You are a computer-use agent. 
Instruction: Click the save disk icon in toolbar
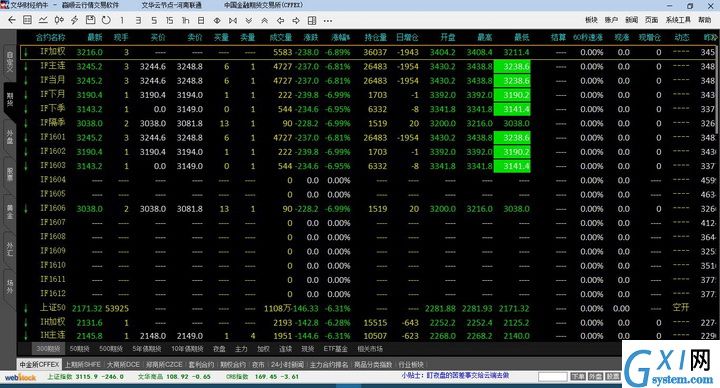tap(90, 20)
